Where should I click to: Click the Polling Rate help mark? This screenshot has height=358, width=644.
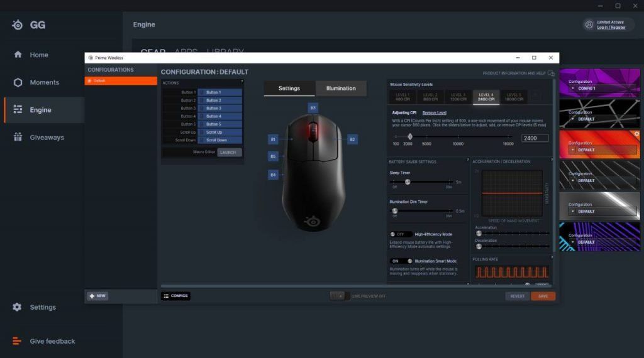point(552,258)
